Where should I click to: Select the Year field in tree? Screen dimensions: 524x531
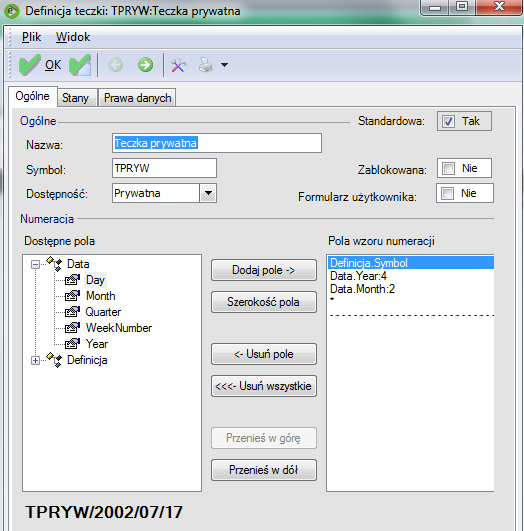97,344
